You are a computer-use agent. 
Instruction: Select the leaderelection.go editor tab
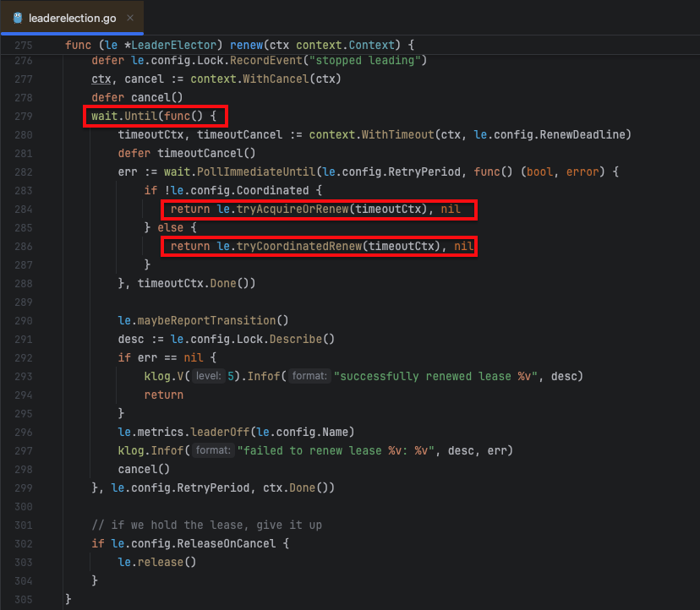(73, 18)
